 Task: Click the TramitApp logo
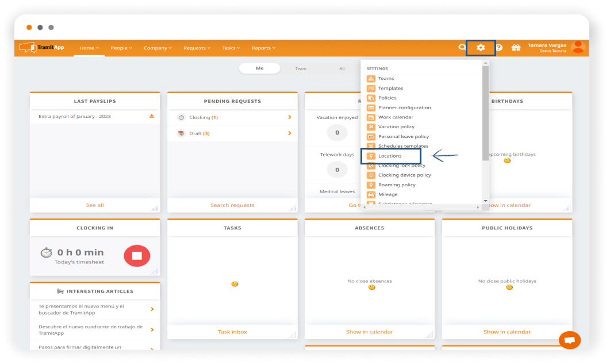[x=41, y=48]
